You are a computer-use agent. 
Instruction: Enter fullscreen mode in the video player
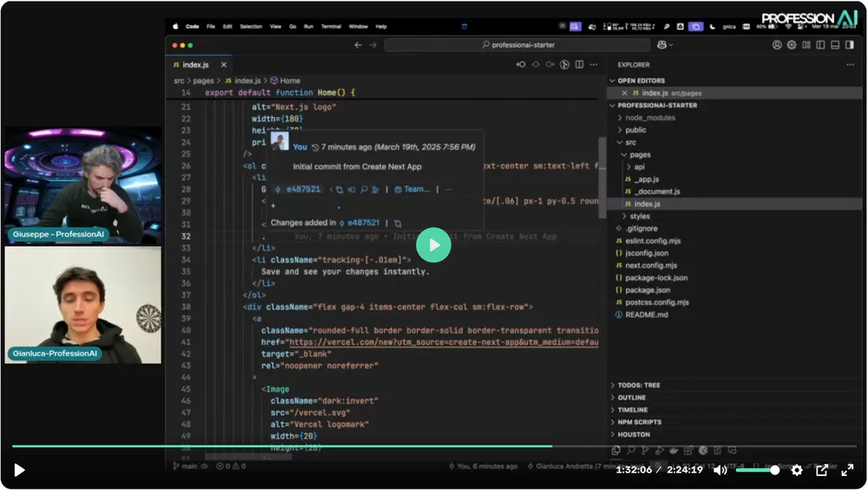click(x=847, y=470)
